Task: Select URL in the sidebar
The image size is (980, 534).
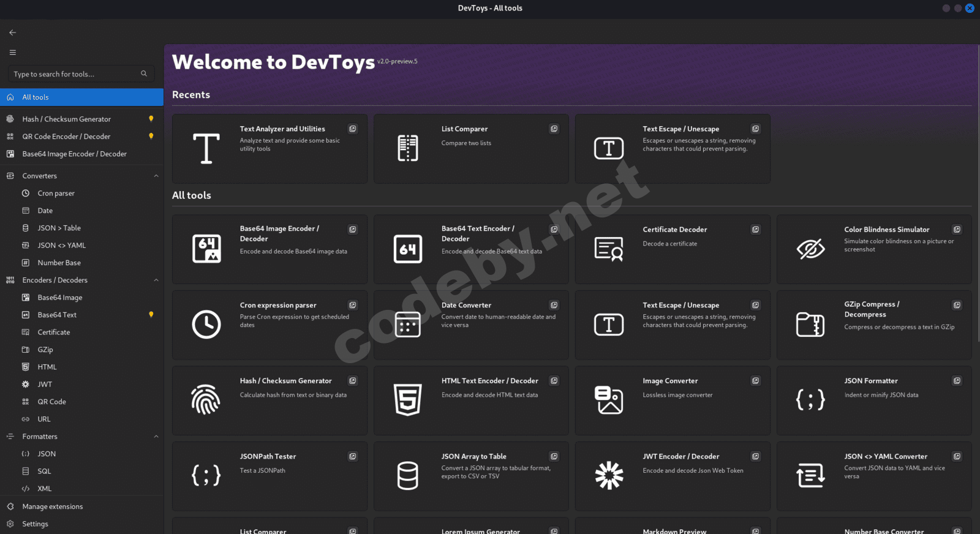Action: click(x=81, y=419)
